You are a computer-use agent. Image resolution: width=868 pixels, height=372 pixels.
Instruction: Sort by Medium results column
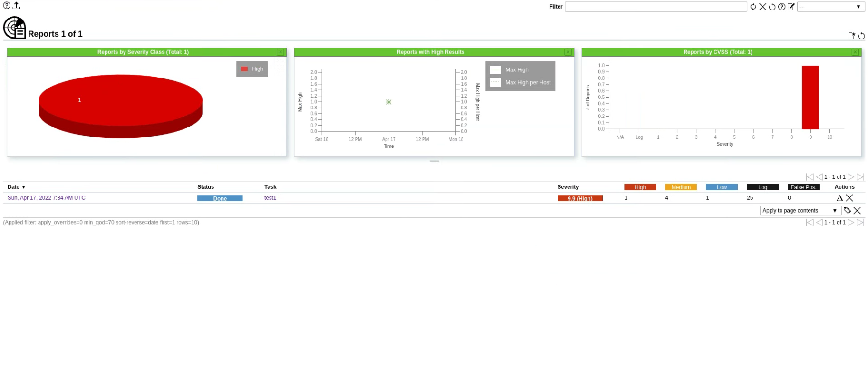click(x=681, y=187)
